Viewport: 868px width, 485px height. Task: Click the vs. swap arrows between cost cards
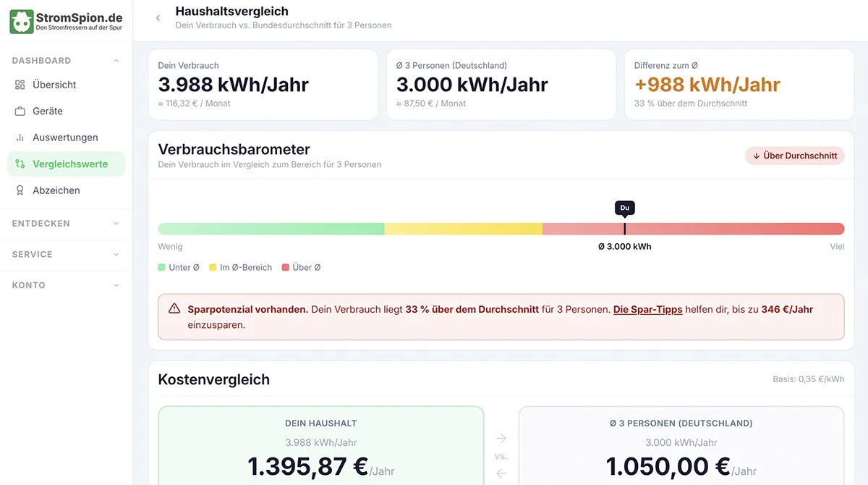click(501, 456)
